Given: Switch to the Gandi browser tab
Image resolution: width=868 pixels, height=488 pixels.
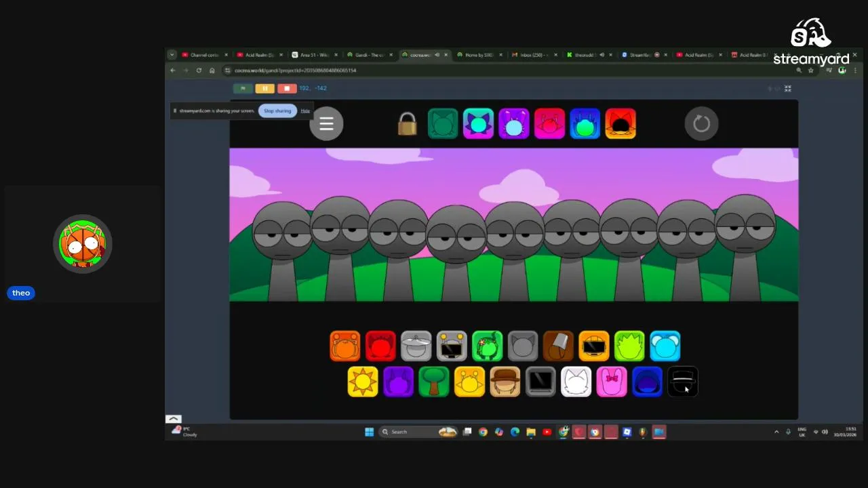Looking at the screenshot, I should [370, 55].
